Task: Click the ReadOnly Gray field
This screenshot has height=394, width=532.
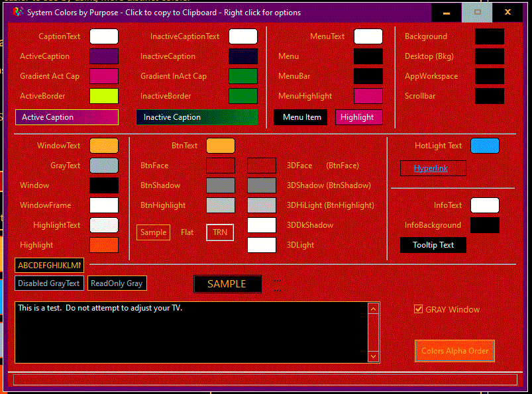Action: (117, 283)
